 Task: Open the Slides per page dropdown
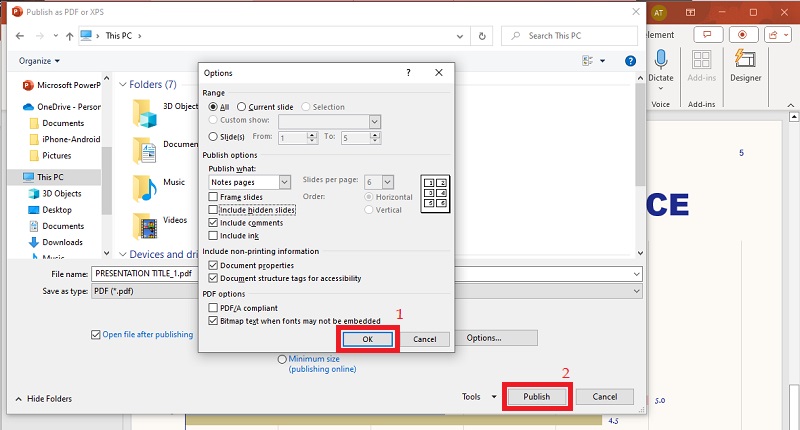pos(388,182)
